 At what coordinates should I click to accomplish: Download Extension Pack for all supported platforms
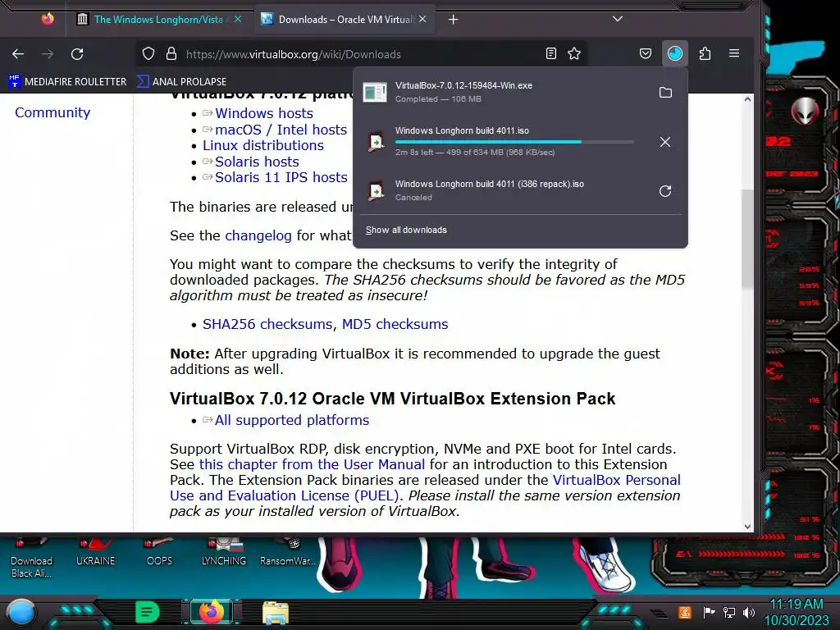point(292,420)
